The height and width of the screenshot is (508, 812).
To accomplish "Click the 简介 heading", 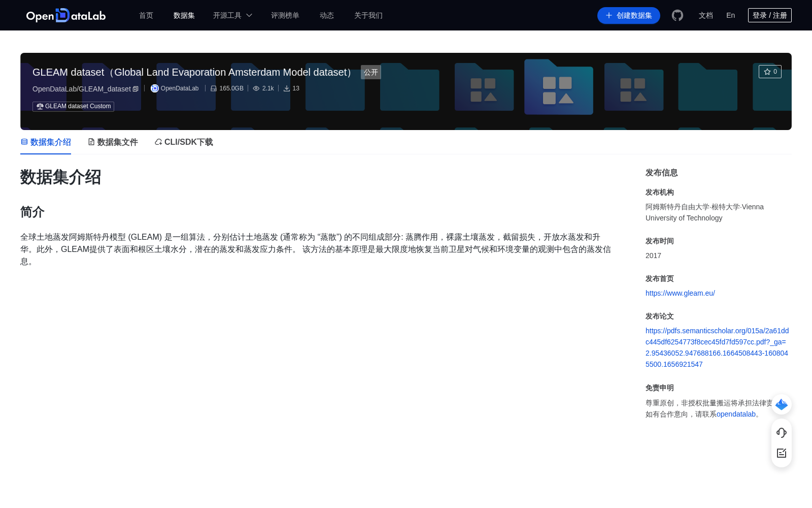I will [32, 212].
